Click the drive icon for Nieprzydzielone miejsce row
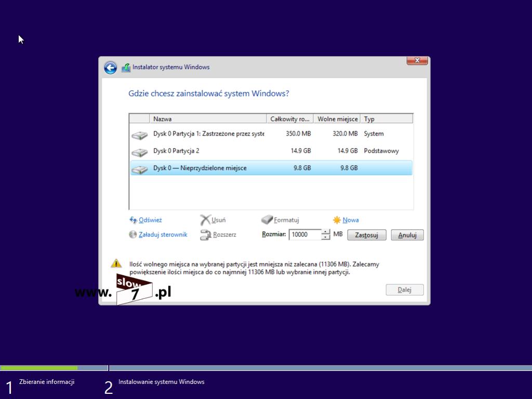 tap(139, 169)
